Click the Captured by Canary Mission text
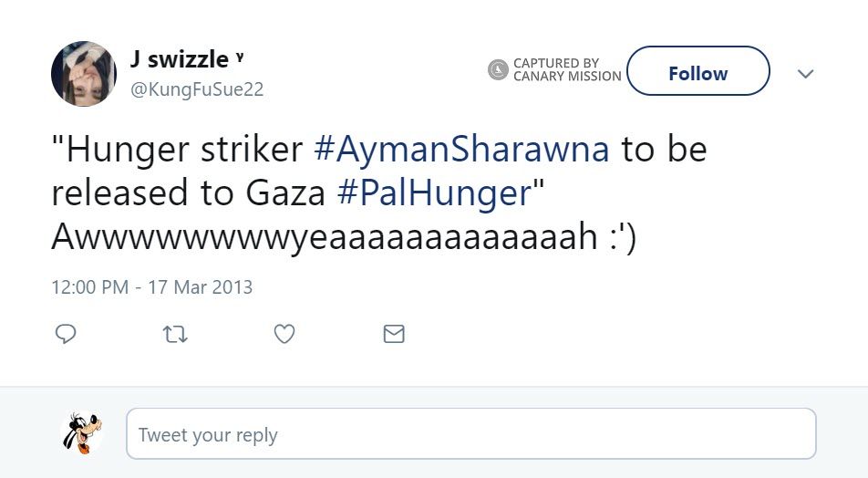The width and height of the screenshot is (868, 478). coord(566,70)
